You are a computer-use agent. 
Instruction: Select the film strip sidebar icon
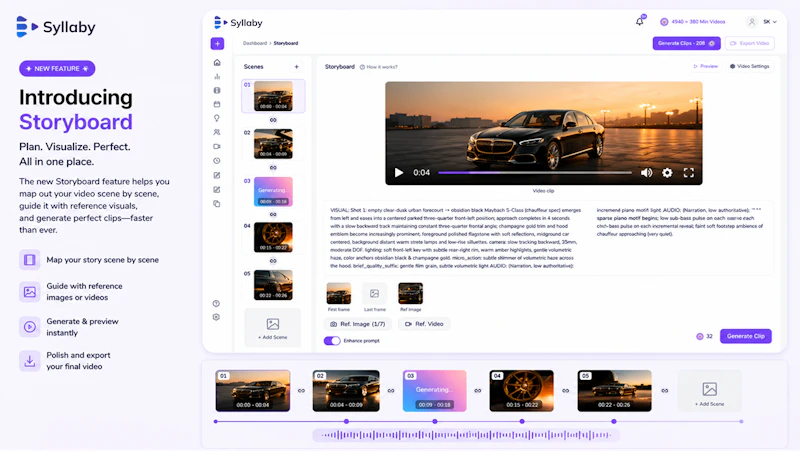(217, 90)
